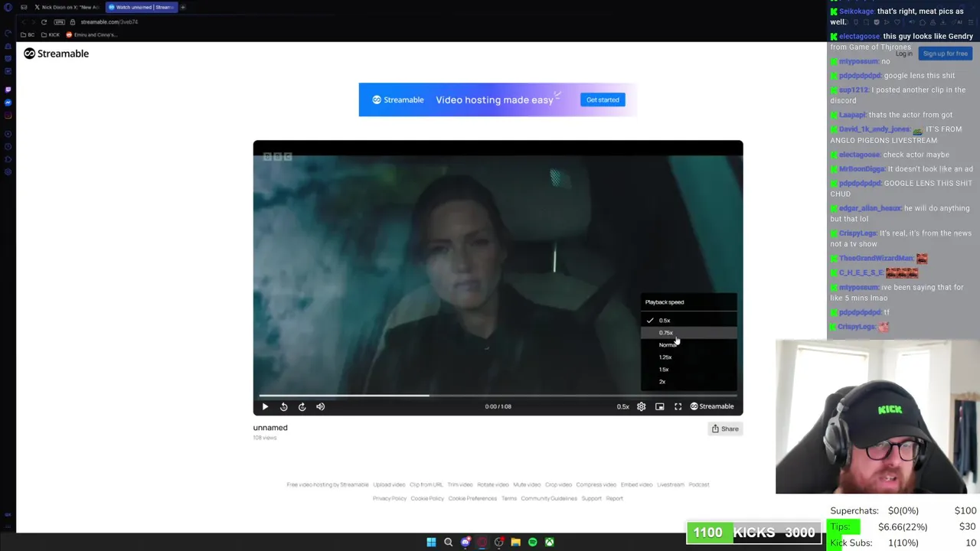Open the BC bookmarks folder

click(28, 34)
